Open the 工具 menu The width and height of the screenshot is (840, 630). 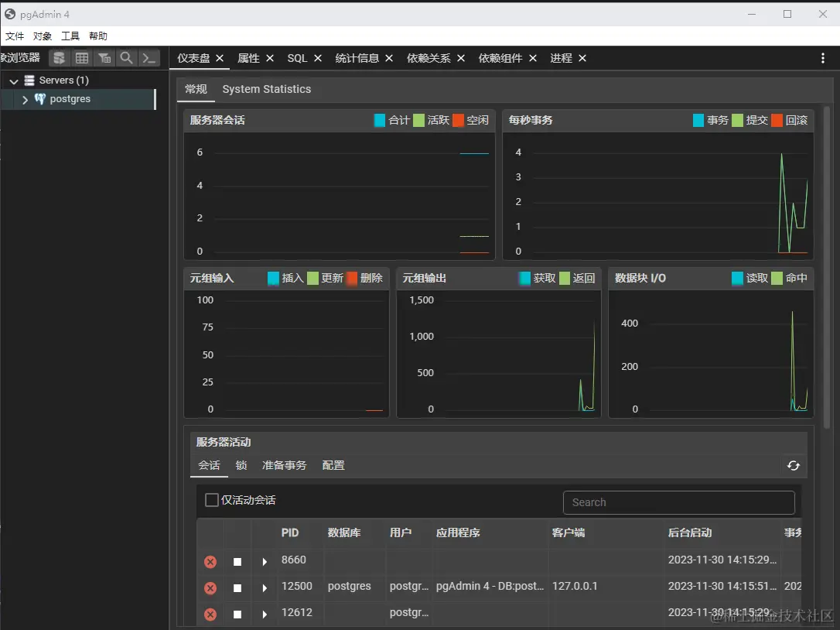tap(70, 36)
